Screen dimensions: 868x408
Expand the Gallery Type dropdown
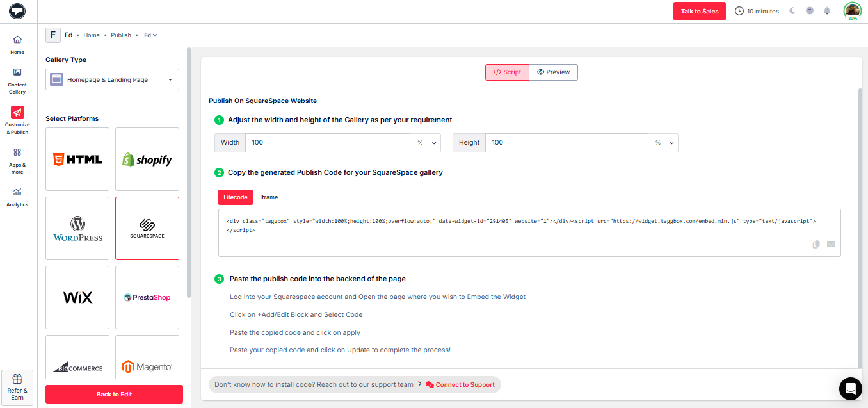pyautogui.click(x=112, y=79)
